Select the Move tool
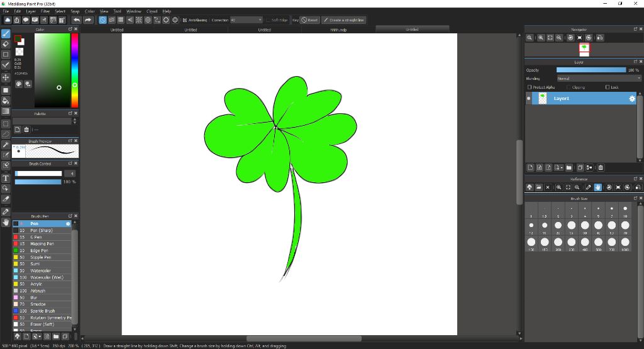 6,77
